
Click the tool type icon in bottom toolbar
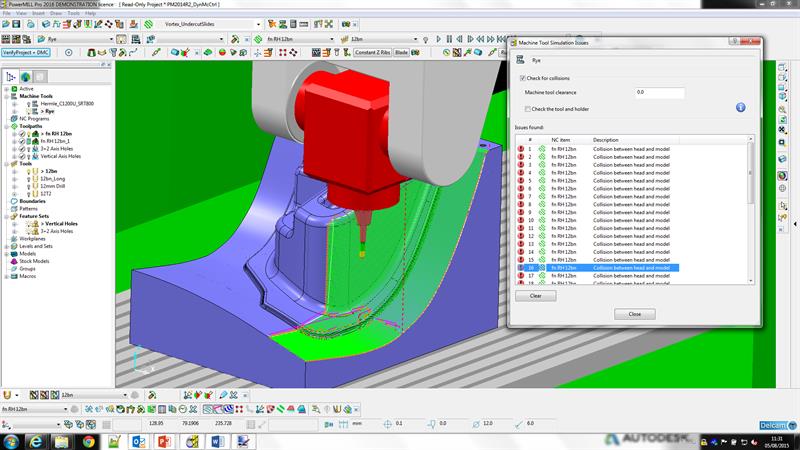[x=7, y=395]
